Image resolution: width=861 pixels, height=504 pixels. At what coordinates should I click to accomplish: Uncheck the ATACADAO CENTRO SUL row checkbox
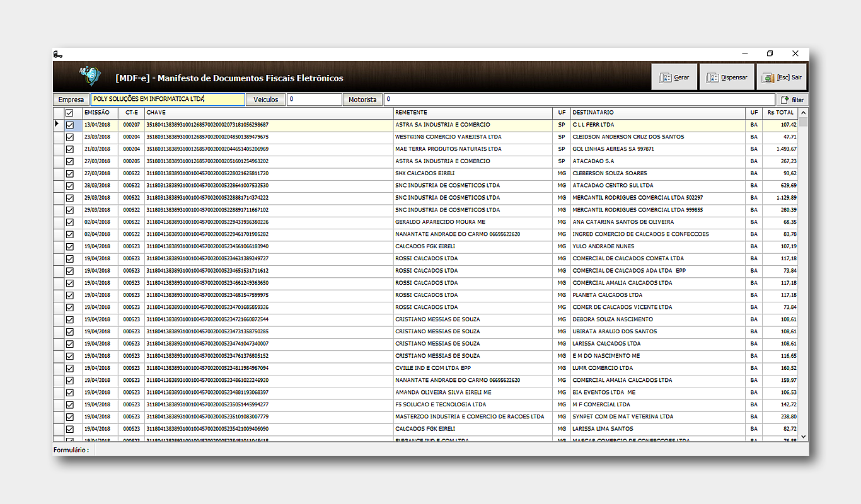click(69, 186)
